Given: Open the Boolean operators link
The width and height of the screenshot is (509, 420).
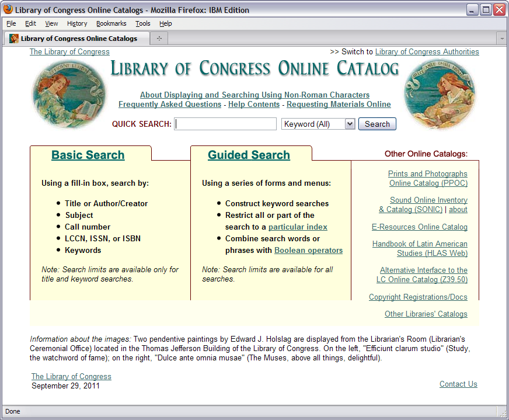Looking at the screenshot, I should tap(308, 251).
